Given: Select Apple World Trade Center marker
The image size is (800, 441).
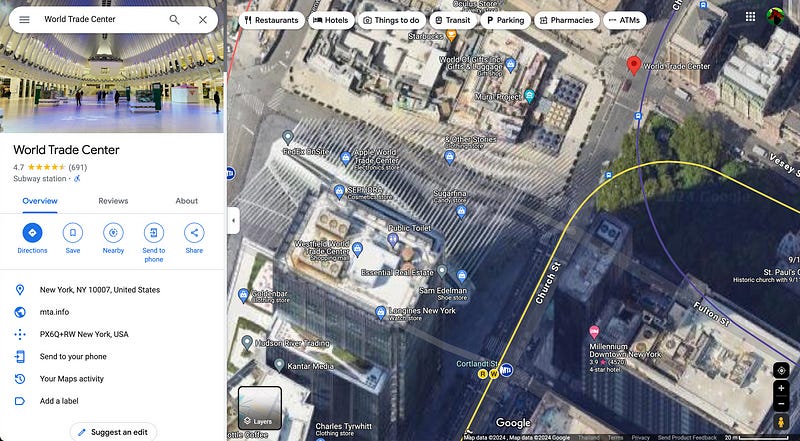Looking at the screenshot, I should [345, 157].
